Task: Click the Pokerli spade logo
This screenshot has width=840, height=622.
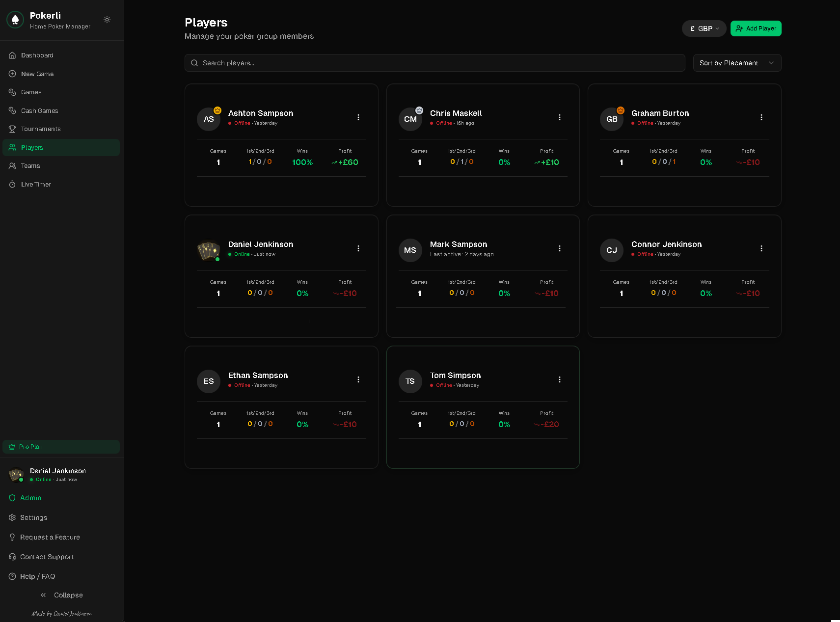Action: [x=15, y=20]
